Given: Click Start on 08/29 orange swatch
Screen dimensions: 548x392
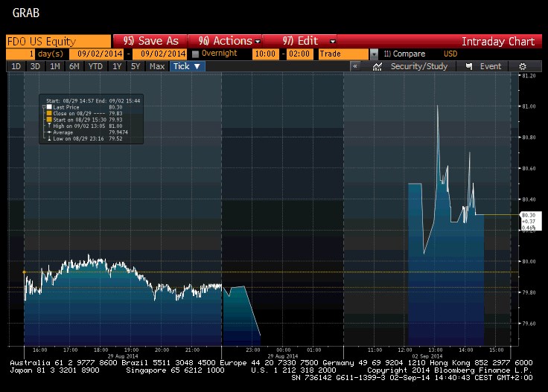Looking at the screenshot, I should coord(49,119).
